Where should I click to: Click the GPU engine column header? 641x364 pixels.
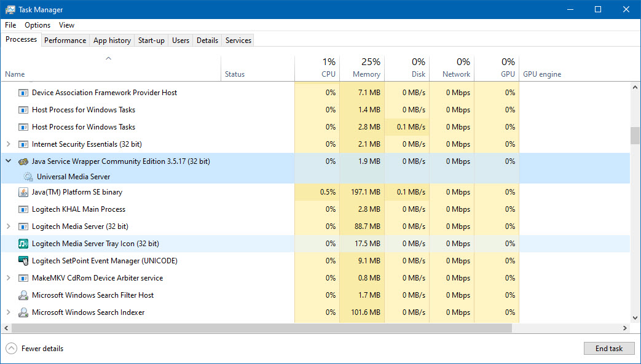(x=542, y=74)
